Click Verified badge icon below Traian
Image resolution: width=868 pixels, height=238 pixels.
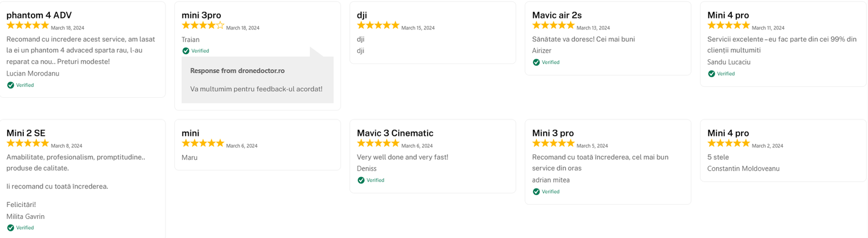186,51
